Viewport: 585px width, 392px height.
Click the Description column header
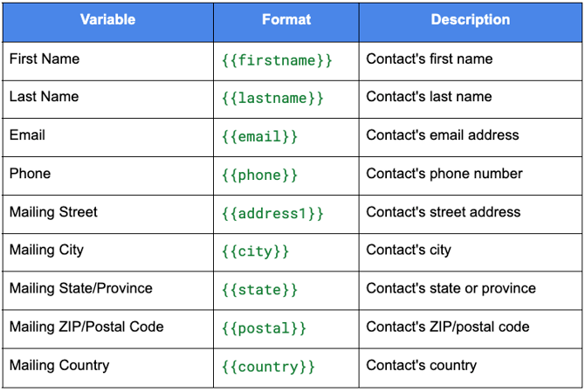click(x=470, y=20)
